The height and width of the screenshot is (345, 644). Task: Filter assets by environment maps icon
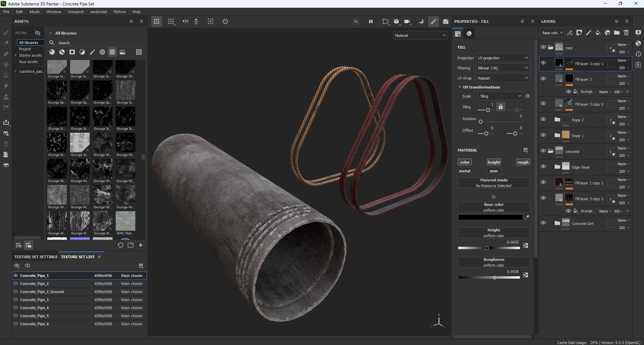click(x=122, y=52)
